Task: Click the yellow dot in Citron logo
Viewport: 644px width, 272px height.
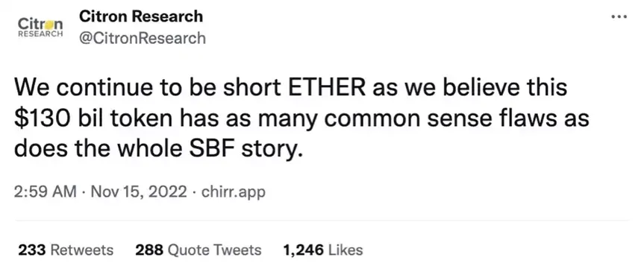Action: [49, 25]
